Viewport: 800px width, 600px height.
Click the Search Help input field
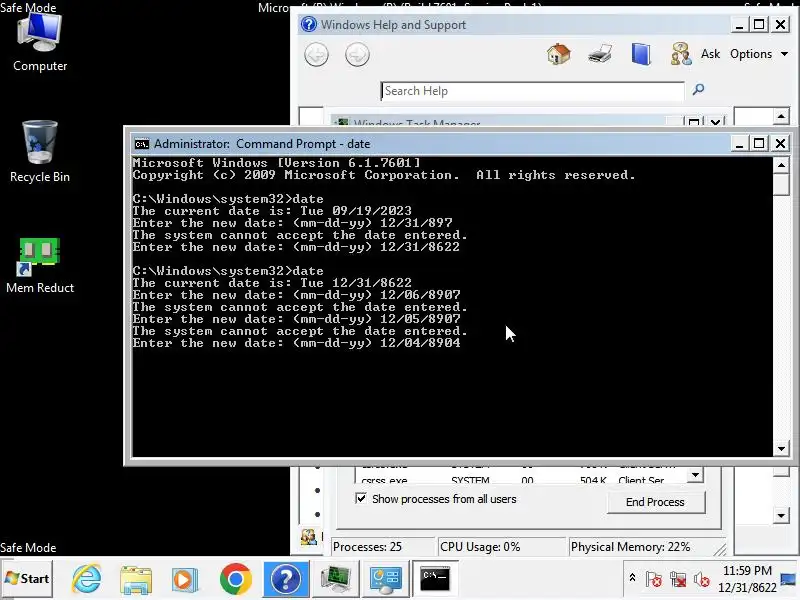532,91
